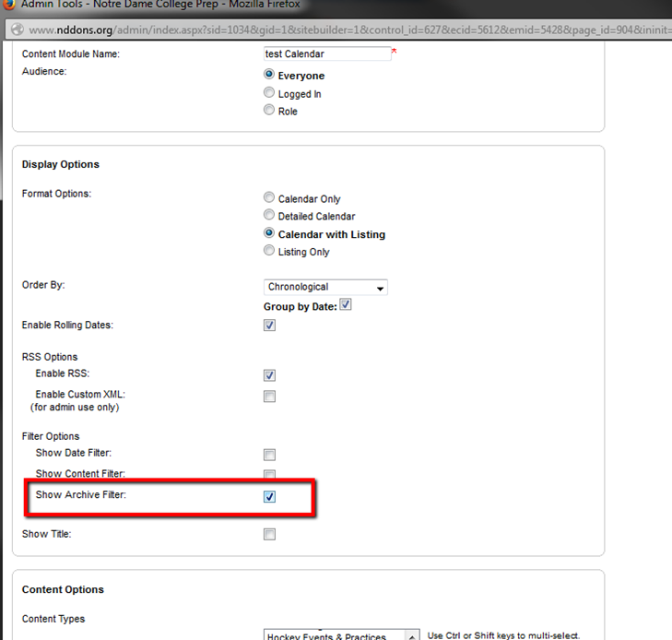Edit the Content Module Name field

[327, 53]
